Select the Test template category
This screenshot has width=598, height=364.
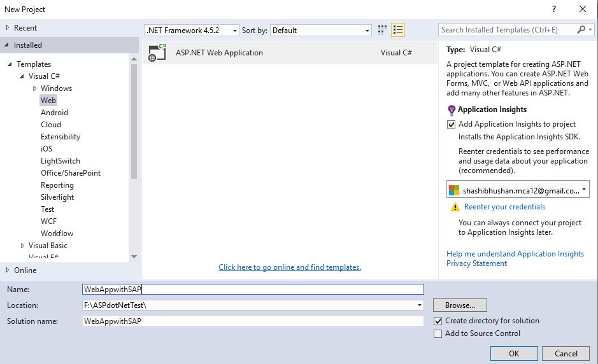coord(47,209)
